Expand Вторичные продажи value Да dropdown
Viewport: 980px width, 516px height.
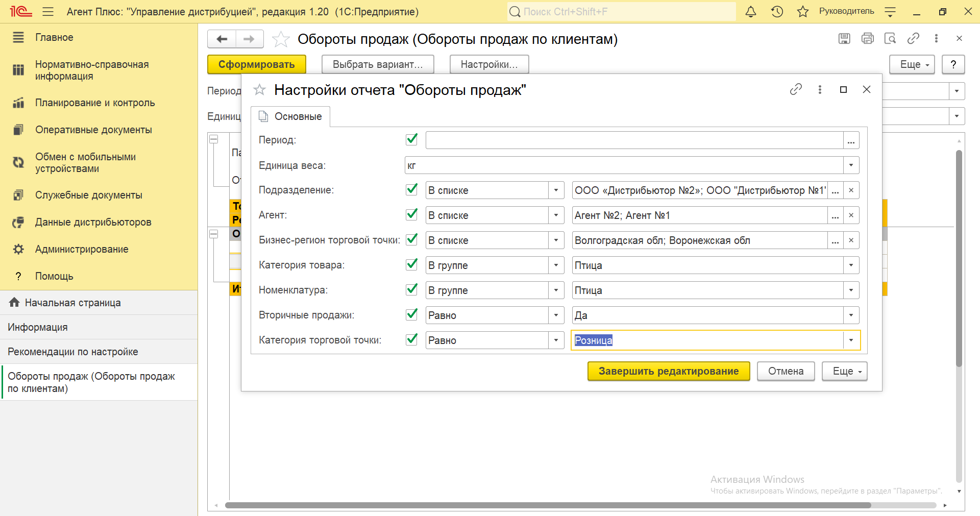(851, 315)
